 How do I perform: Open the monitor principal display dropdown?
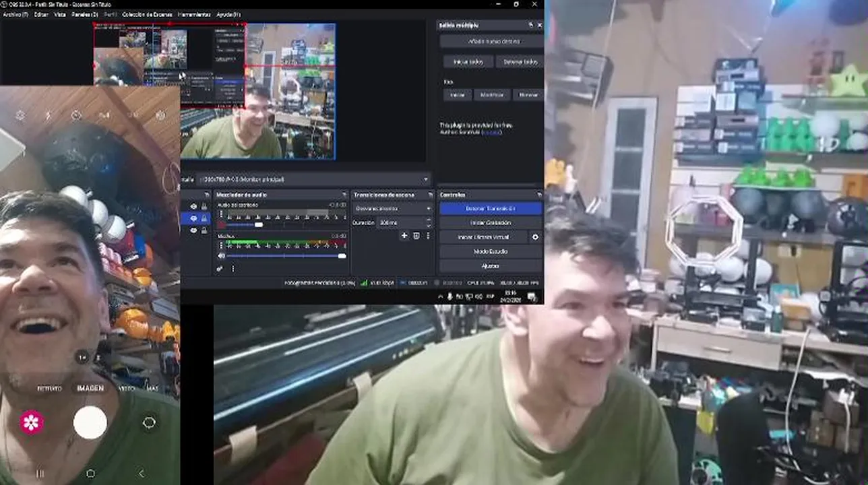coord(313,180)
